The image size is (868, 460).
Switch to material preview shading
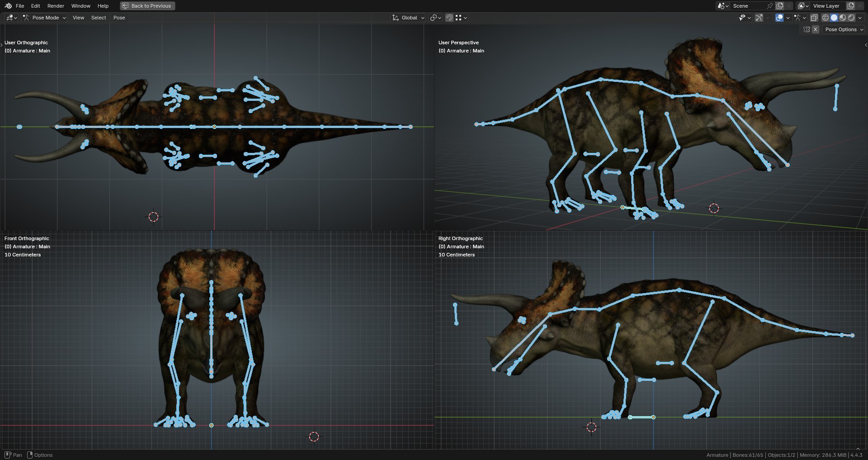tap(843, 18)
